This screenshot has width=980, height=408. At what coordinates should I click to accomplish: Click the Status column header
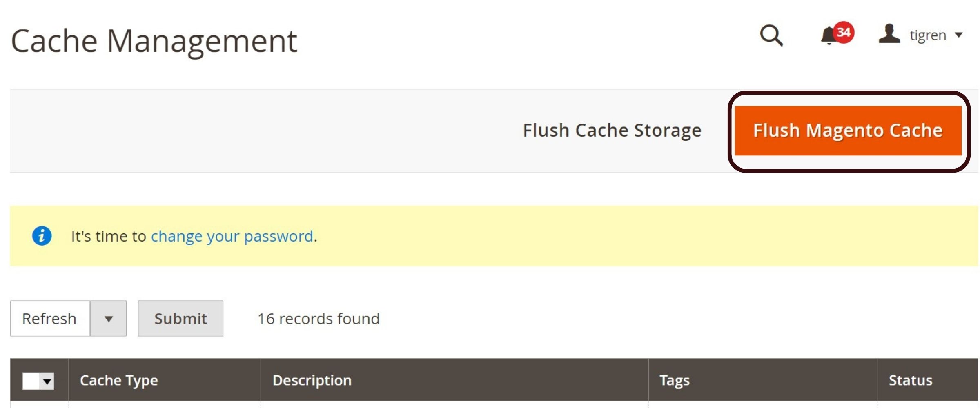point(910,380)
